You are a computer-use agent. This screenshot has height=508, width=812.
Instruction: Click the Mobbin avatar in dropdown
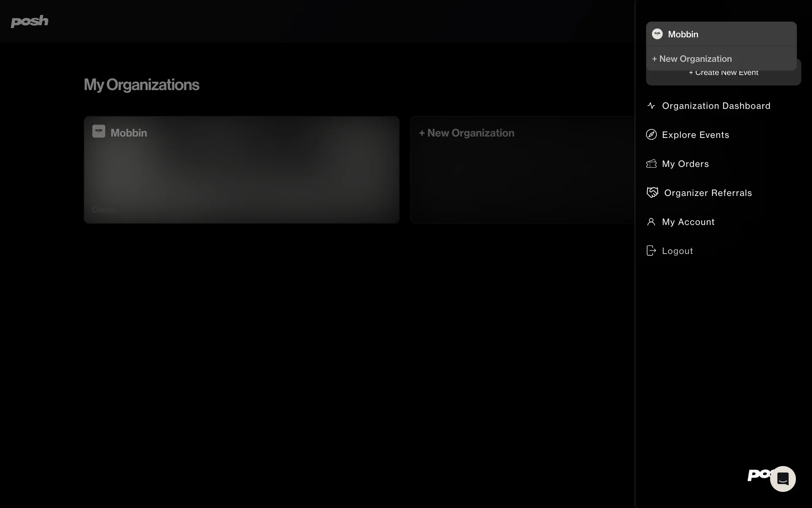(x=657, y=34)
